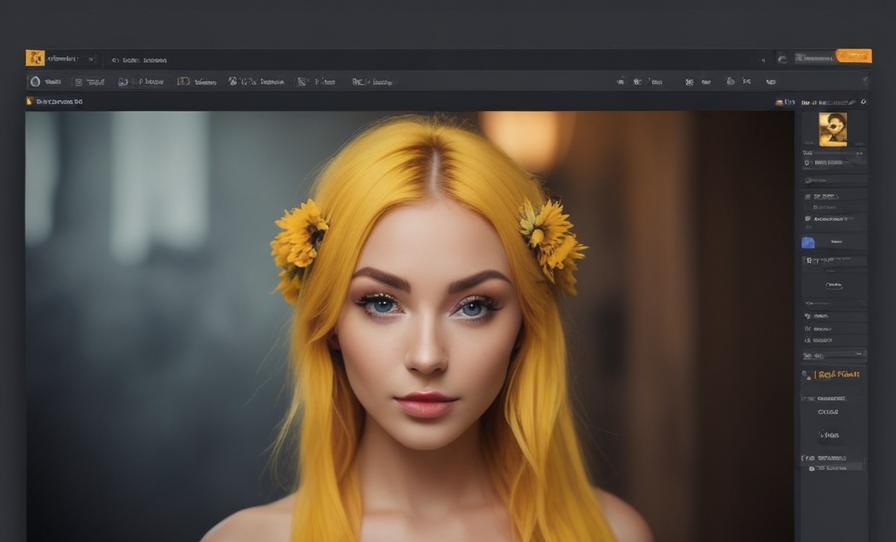Click the paw-shaped toolbar icon
Viewport: 896px width, 542px height.
[233, 81]
